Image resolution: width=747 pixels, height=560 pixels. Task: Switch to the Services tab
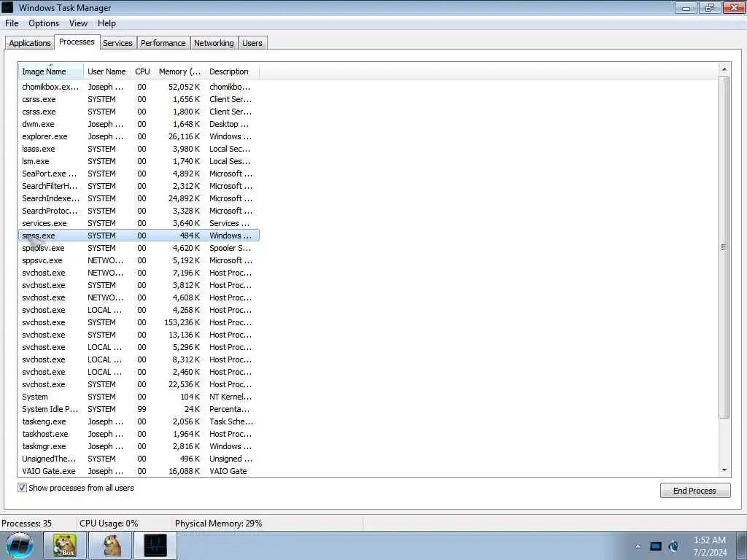click(117, 43)
